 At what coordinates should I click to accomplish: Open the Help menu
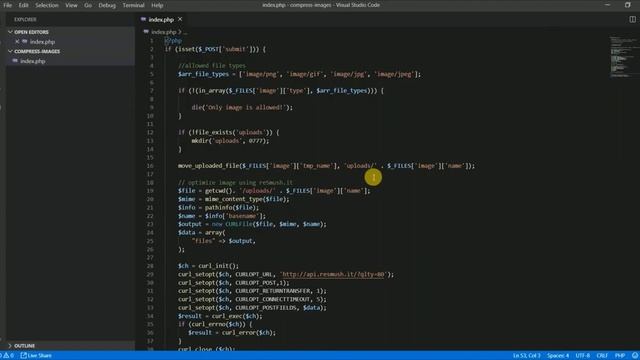[x=157, y=5]
